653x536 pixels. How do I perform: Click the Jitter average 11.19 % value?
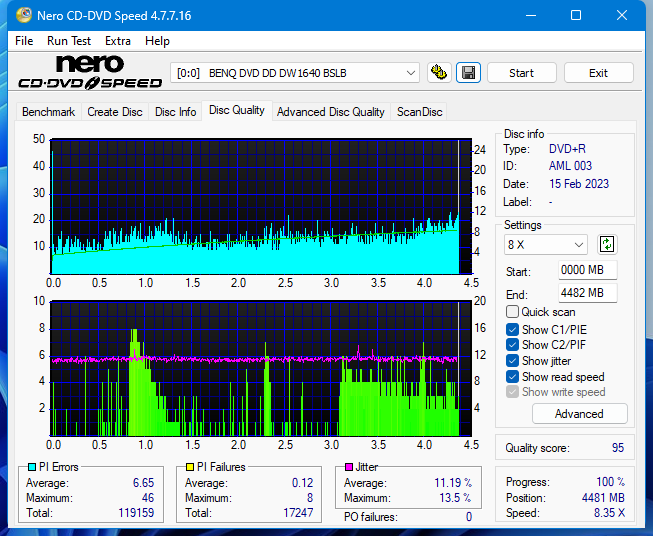(453, 483)
